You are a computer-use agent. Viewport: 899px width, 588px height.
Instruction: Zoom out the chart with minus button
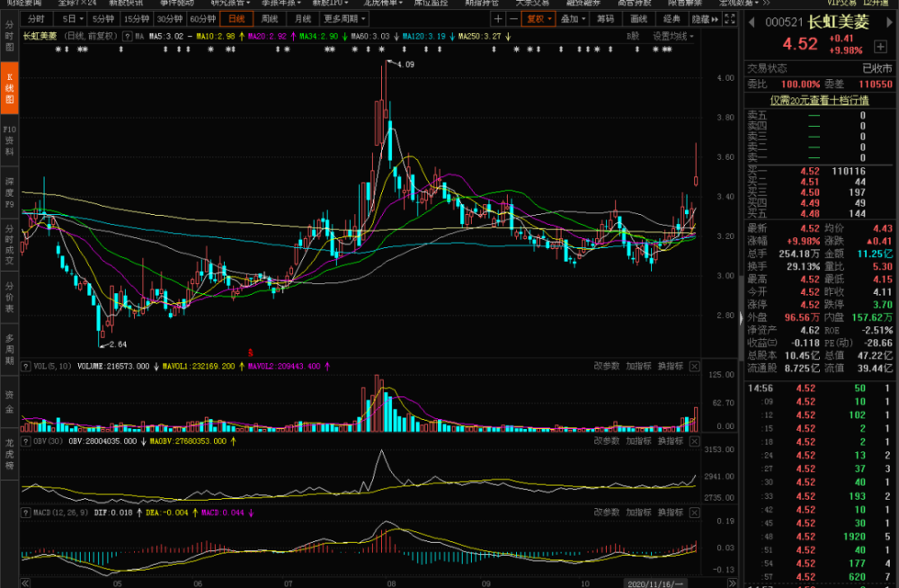click(x=513, y=19)
